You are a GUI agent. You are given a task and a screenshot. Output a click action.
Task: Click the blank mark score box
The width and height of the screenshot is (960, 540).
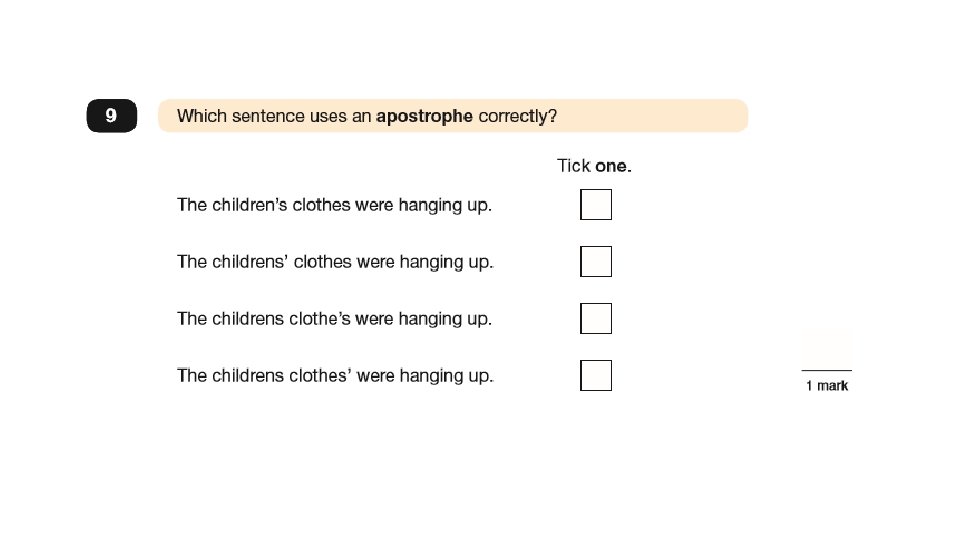pyautogui.click(x=826, y=349)
